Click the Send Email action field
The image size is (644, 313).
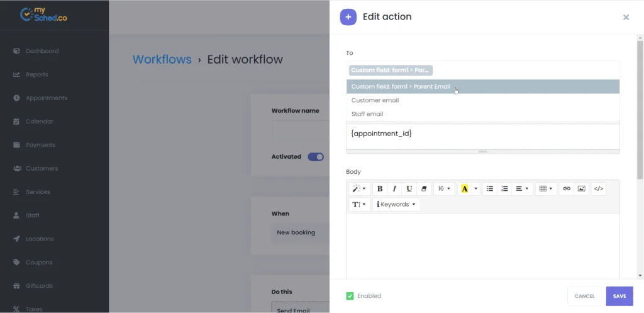click(x=300, y=308)
